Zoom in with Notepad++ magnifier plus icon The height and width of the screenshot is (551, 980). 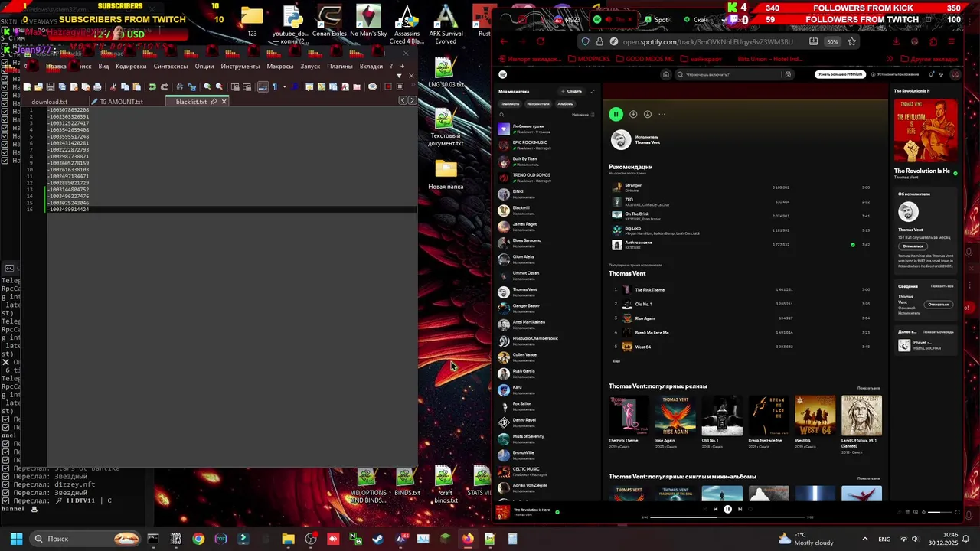tap(207, 87)
